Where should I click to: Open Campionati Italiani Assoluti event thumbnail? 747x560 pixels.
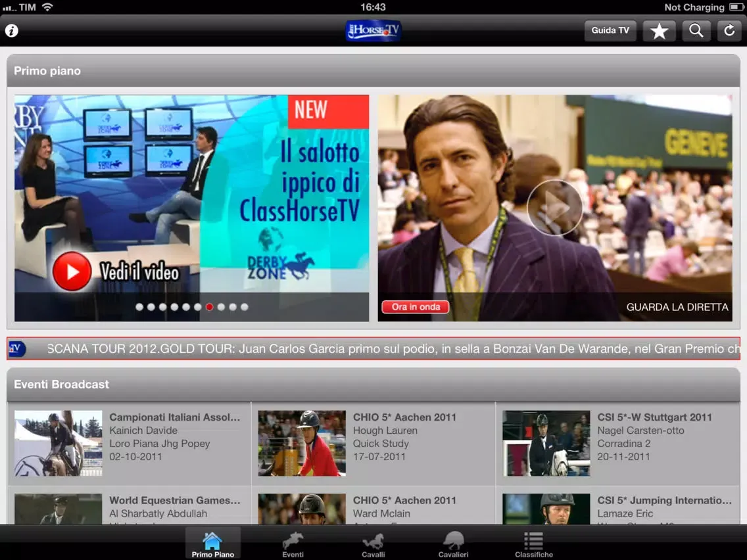click(58, 443)
